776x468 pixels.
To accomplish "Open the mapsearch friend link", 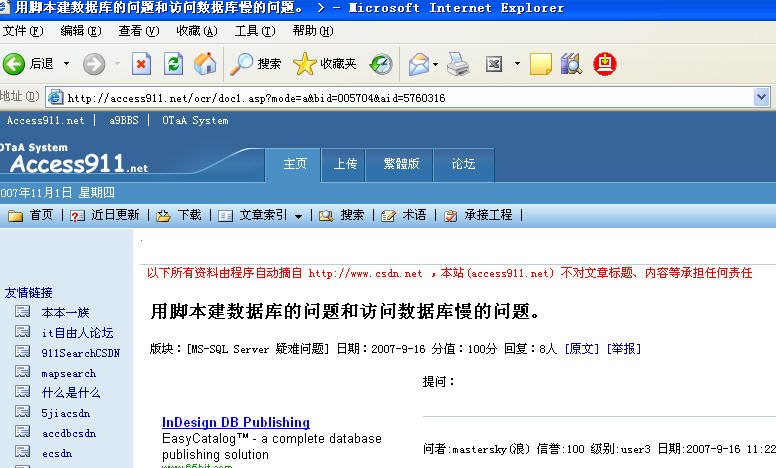I will pos(69,374).
